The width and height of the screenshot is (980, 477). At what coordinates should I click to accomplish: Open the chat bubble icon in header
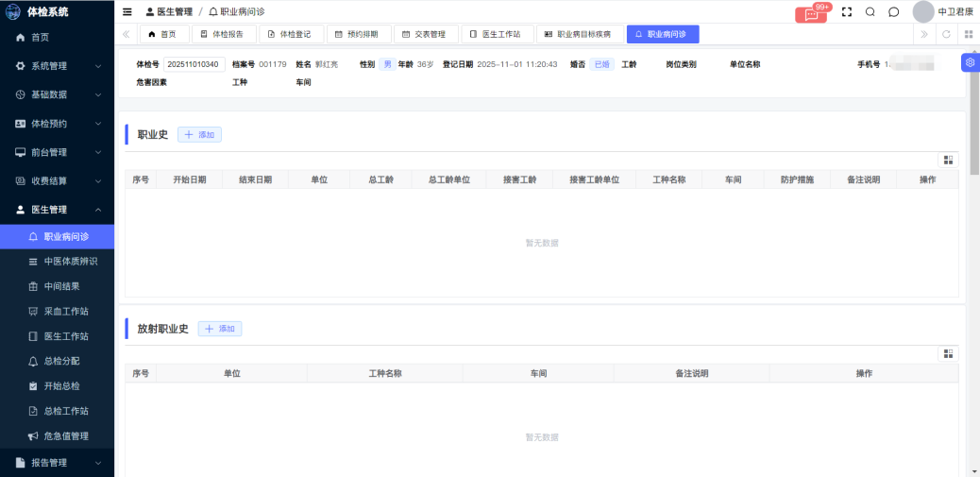click(894, 12)
